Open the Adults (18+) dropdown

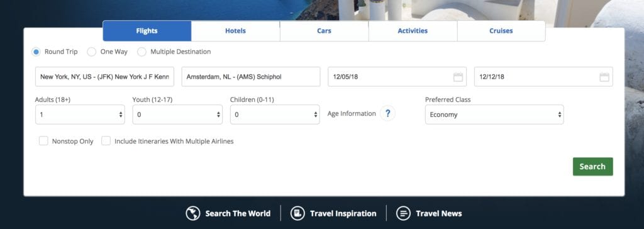tap(80, 114)
